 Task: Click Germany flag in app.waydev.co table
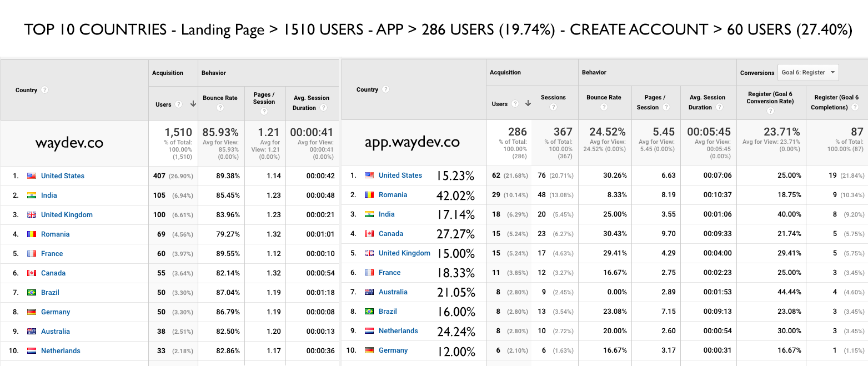click(x=369, y=350)
